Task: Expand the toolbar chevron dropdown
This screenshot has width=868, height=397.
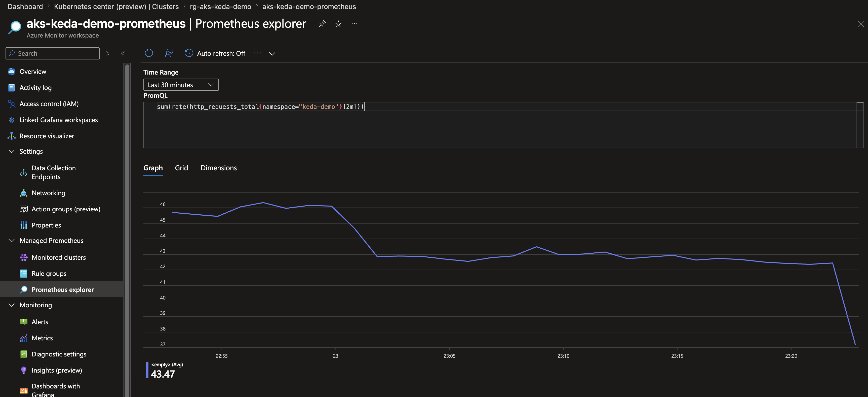Action: (272, 54)
